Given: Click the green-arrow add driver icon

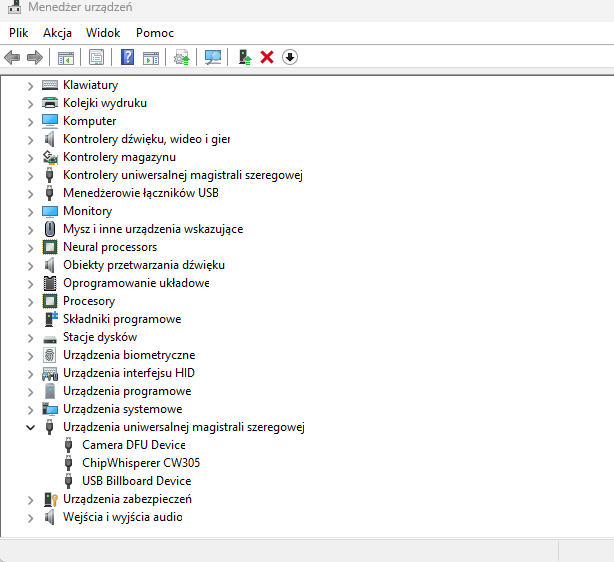Looking at the screenshot, I should (x=244, y=57).
